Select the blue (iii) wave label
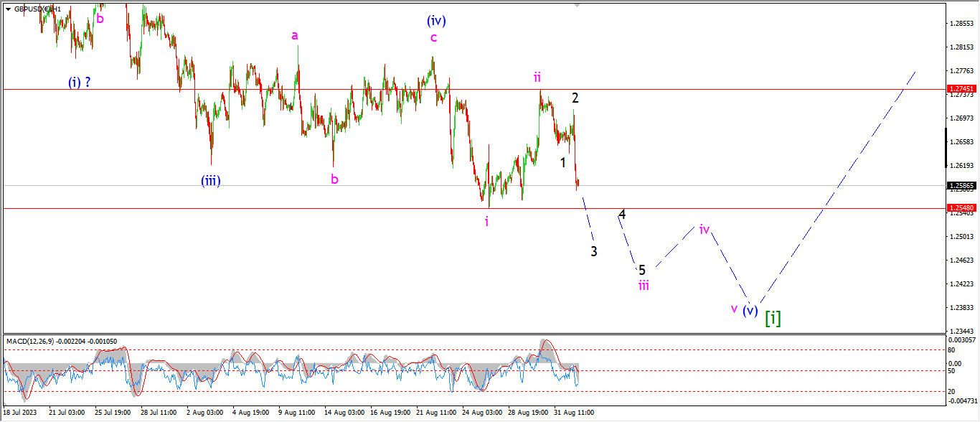980x422 pixels. pyautogui.click(x=210, y=180)
